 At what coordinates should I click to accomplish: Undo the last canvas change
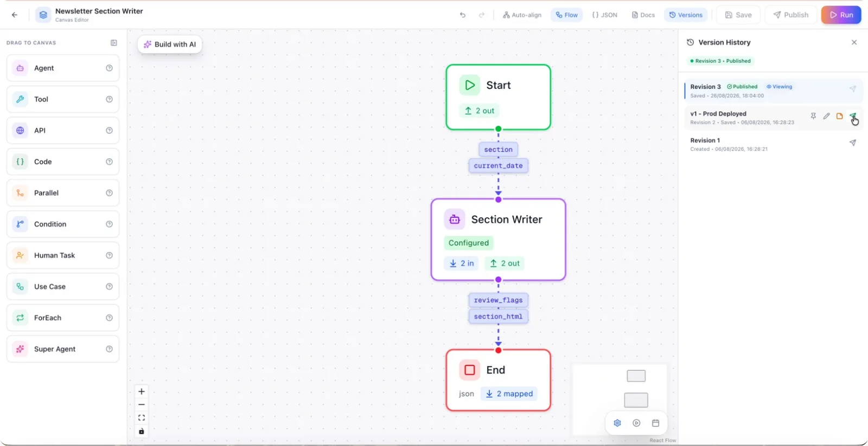[463, 15]
